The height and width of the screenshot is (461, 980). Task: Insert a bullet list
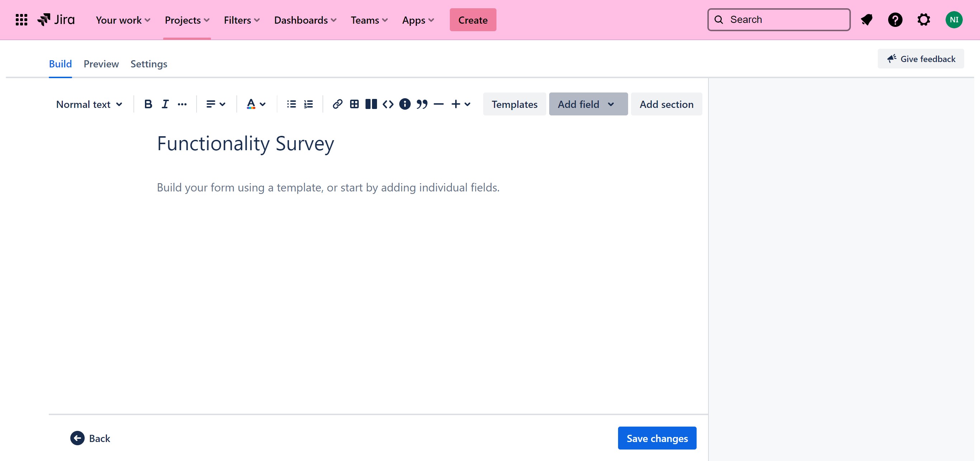click(291, 104)
